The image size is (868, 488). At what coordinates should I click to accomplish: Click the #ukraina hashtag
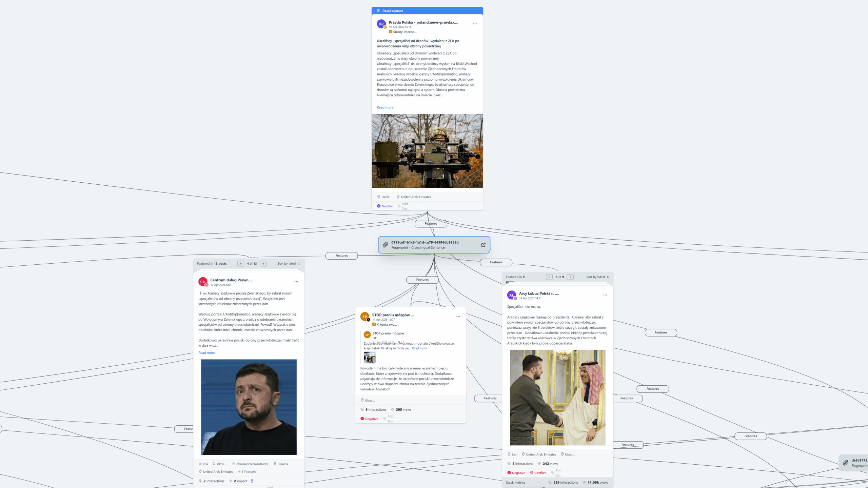point(281,464)
